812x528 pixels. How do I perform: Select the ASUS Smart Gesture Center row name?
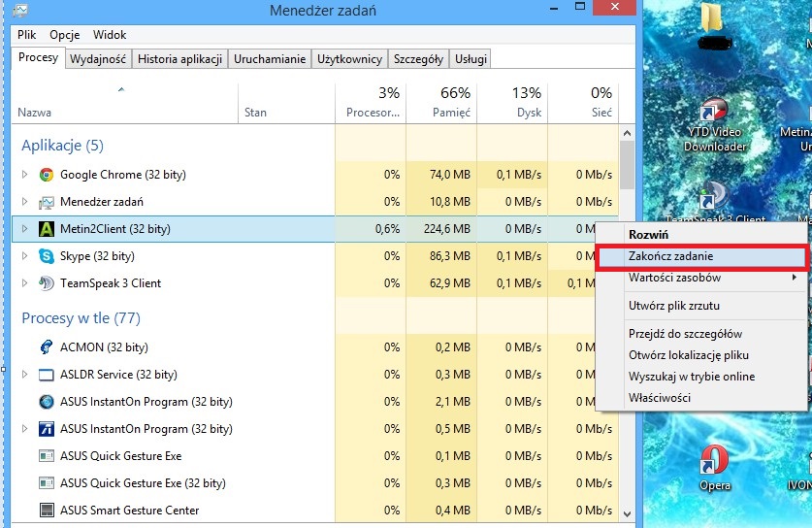tap(129, 511)
